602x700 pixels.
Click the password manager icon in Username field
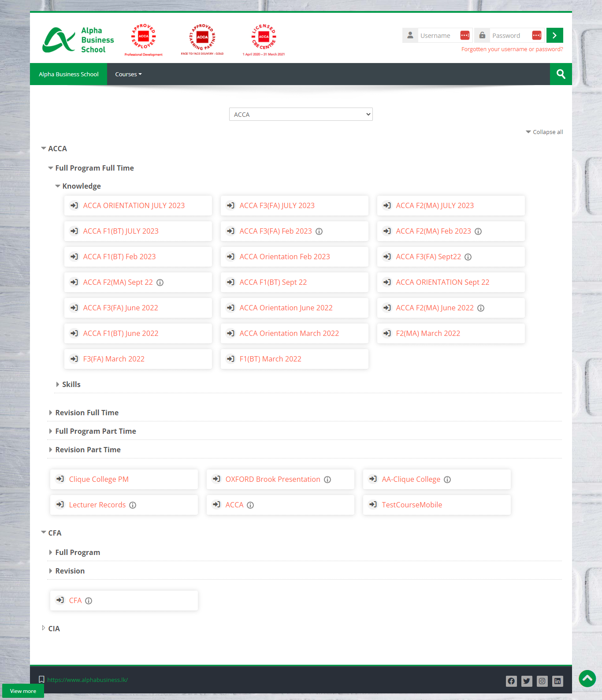465,35
